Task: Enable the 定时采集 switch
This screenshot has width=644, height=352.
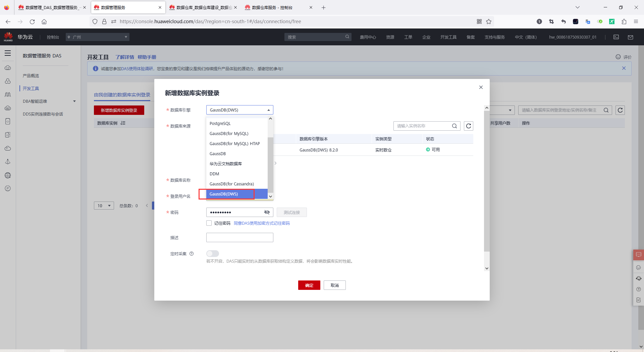Action: point(213,254)
